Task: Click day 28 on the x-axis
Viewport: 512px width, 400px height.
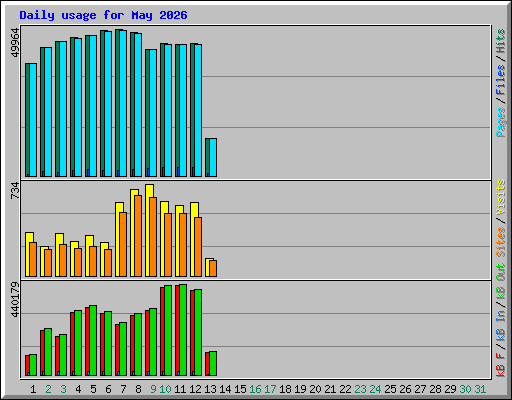Action: 435,389
